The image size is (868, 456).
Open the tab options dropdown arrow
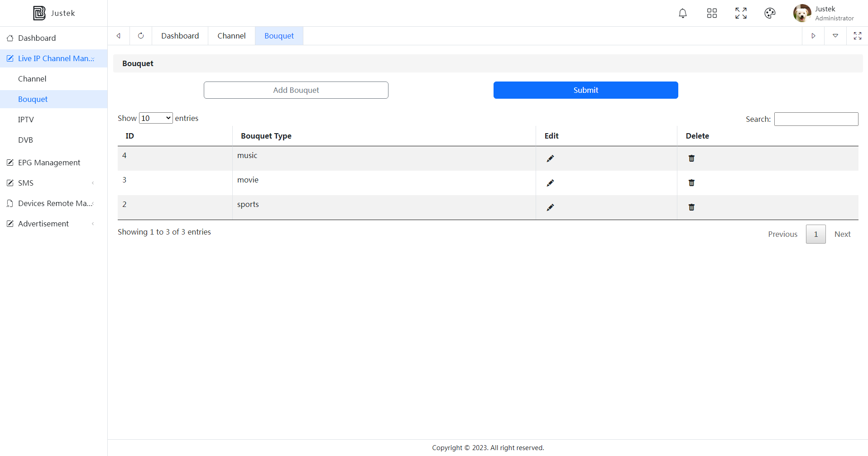835,36
